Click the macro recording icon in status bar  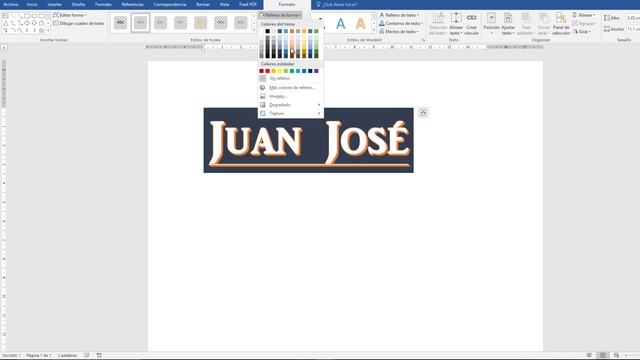99,356
